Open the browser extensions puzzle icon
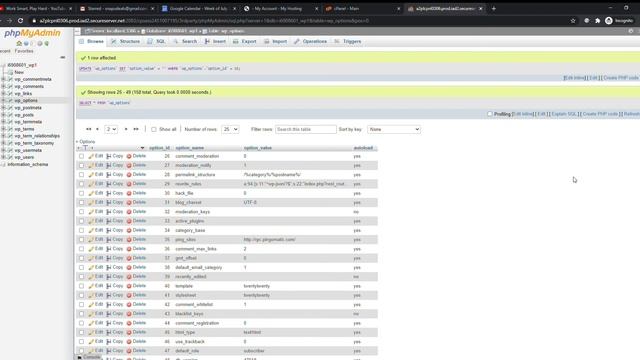The width and height of the screenshot is (640, 360). pyautogui.click(x=598, y=20)
